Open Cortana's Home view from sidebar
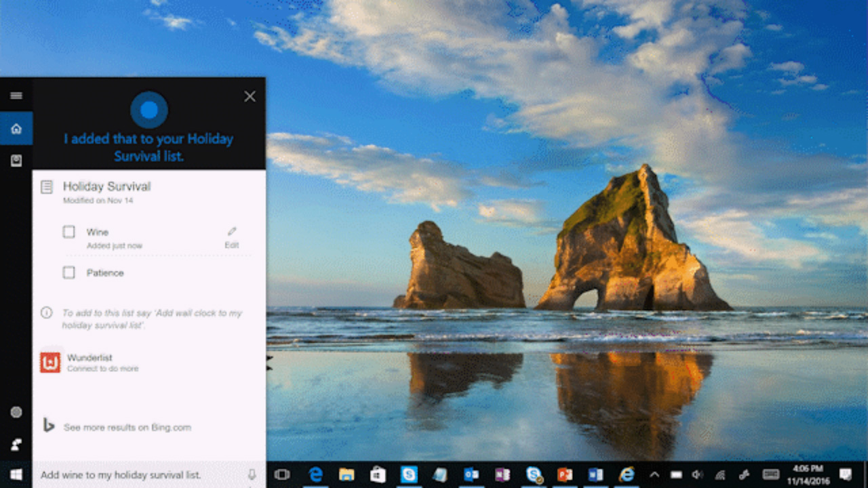 click(16, 128)
